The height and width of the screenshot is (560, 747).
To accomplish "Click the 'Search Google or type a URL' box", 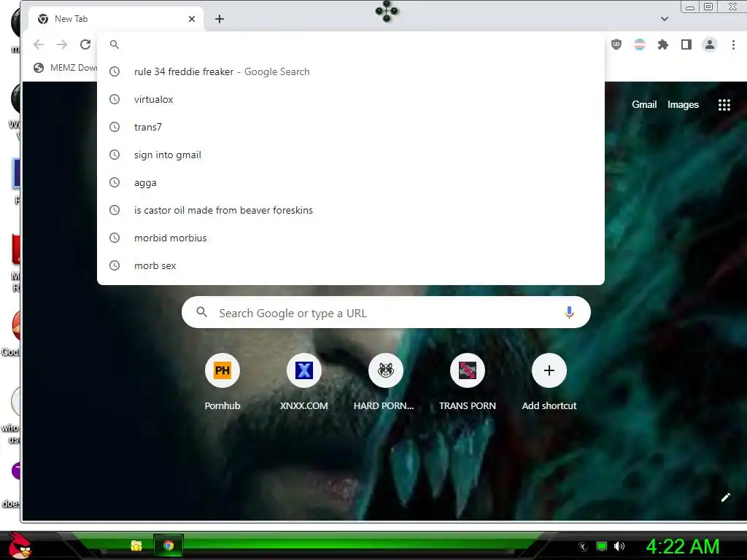I will tap(386, 312).
